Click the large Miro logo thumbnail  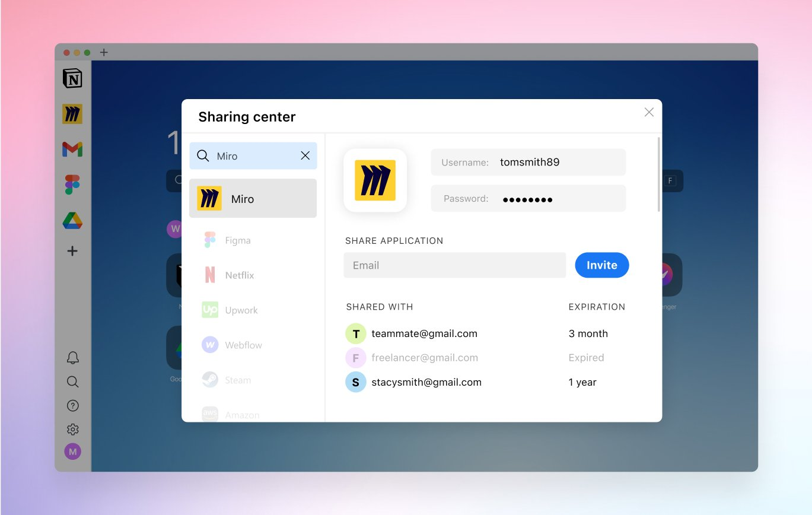click(375, 180)
